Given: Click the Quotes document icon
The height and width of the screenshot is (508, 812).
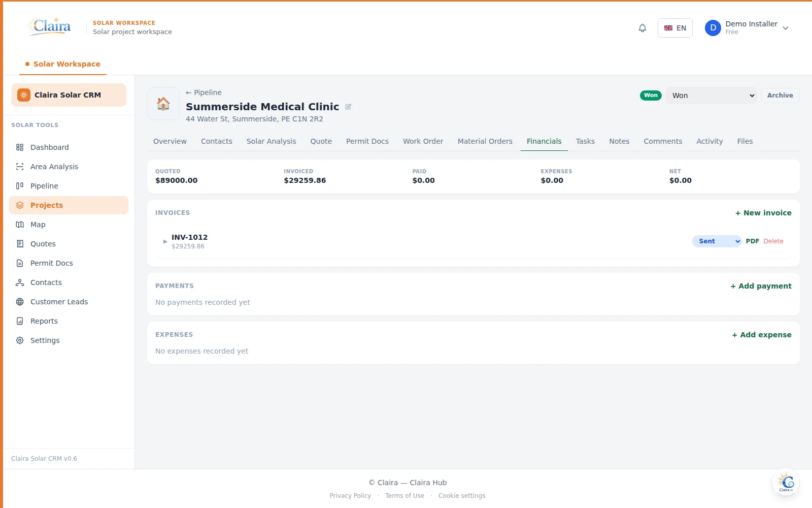Looking at the screenshot, I should pos(20,244).
